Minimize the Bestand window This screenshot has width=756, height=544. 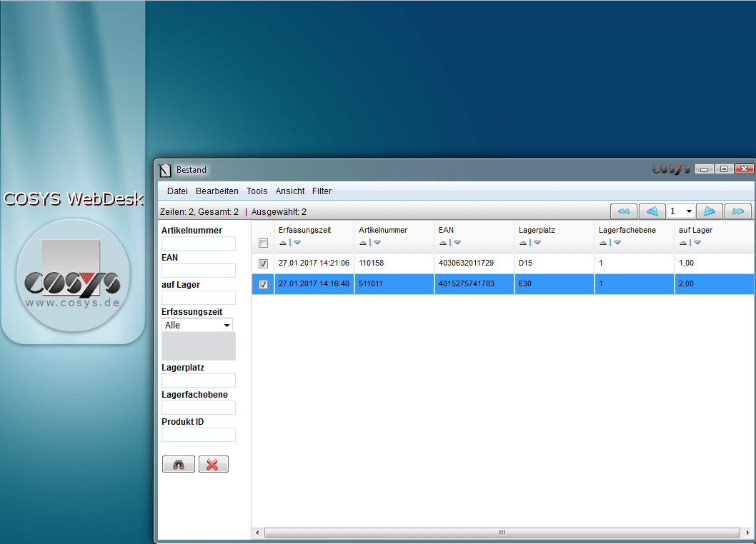click(704, 169)
